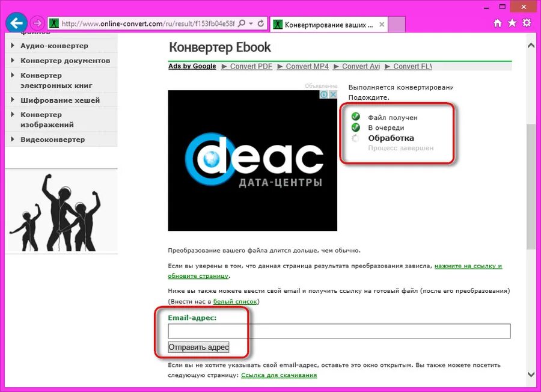Close the Конвертирование ваших tab

[382, 25]
